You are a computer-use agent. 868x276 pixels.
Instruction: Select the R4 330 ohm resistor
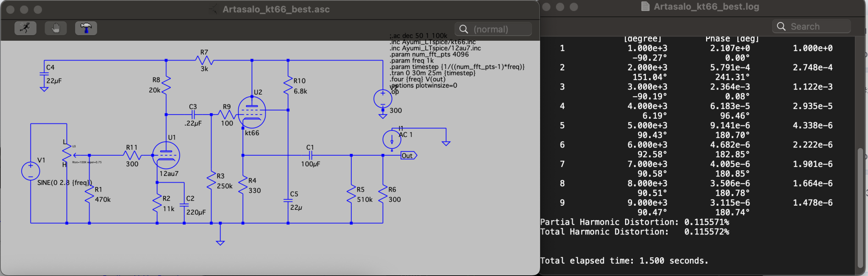click(243, 185)
